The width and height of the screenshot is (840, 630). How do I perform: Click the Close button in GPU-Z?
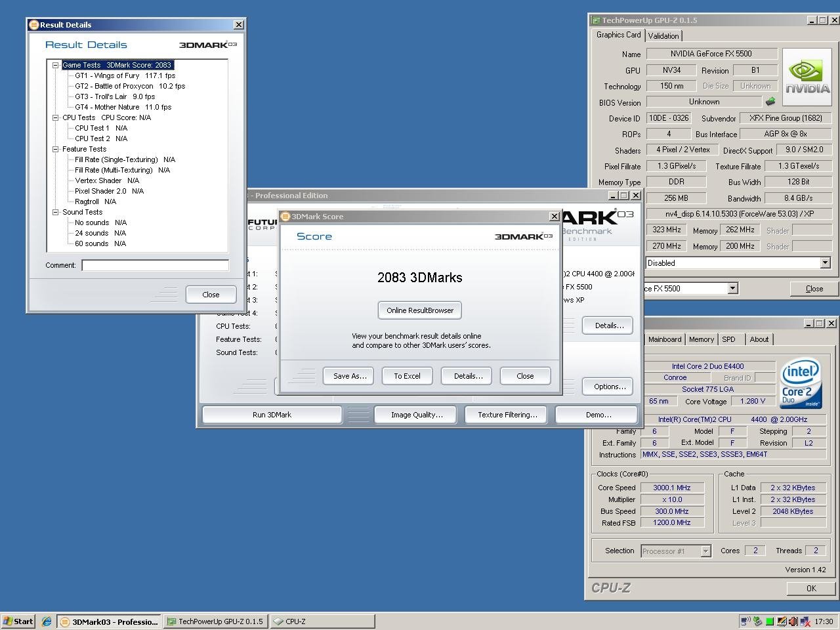tap(814, 289)
